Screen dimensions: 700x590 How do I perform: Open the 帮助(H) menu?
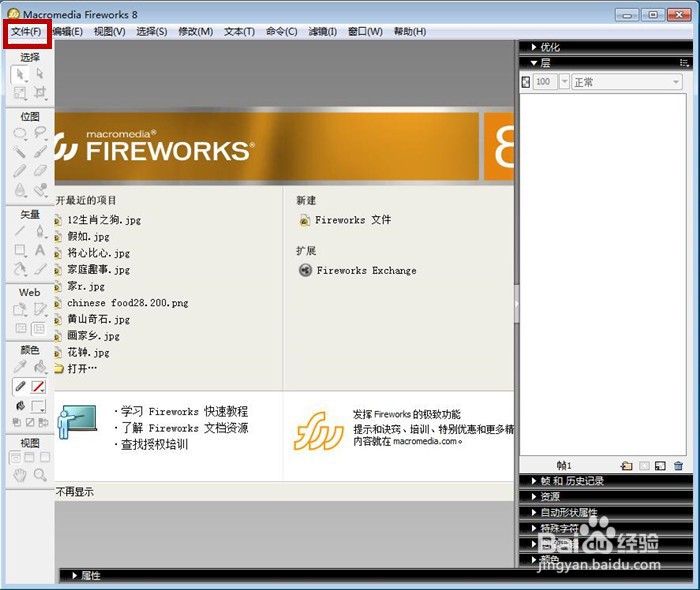(x=410, y=32)
